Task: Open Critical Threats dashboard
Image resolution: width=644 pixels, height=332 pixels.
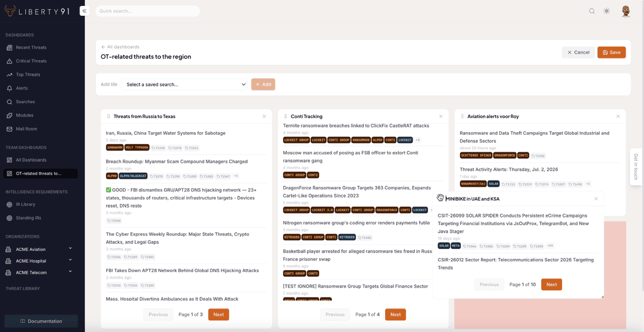Action: tap(31, 61)
